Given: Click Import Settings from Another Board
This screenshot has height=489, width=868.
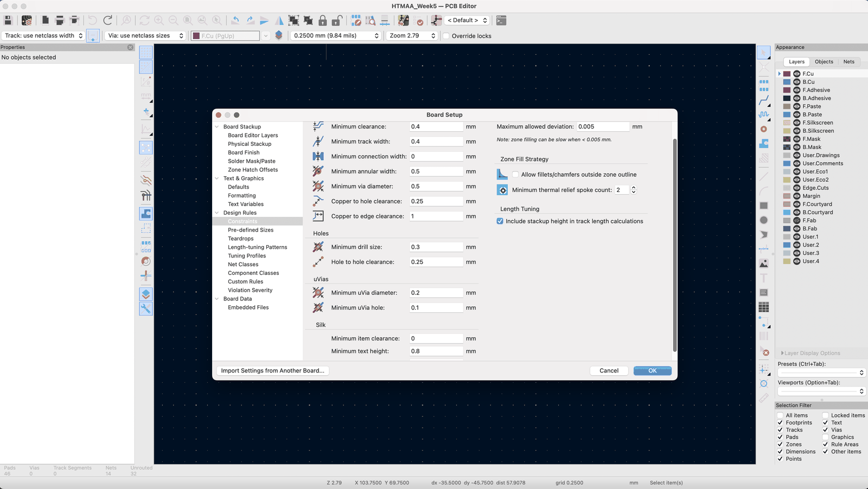Looking at the screenshot, I should click(273, 371).
